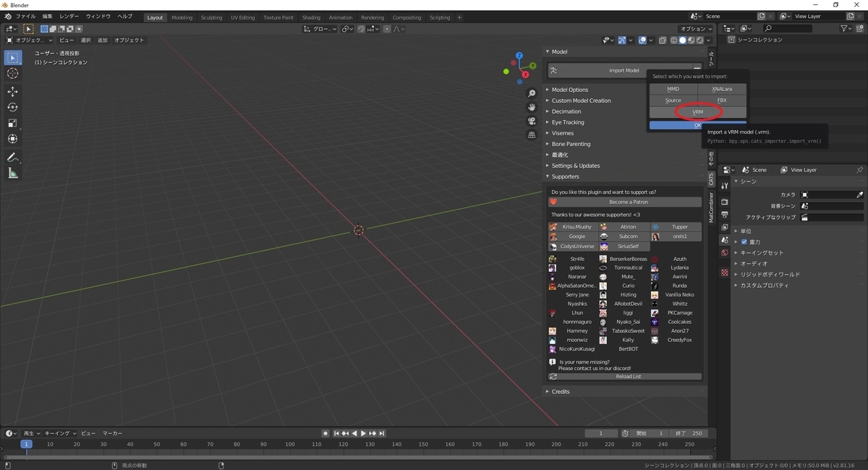
Task: Open the レンダー Render menu
Action: point(69,17)
